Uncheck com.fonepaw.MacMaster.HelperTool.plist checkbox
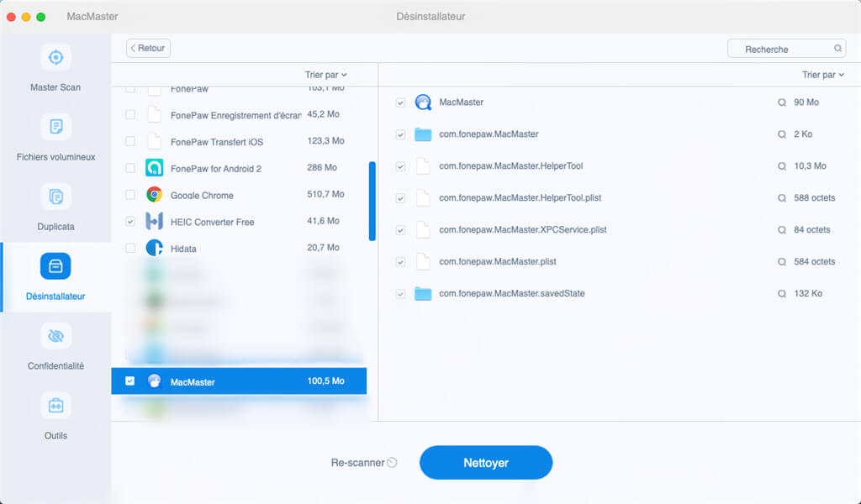This screenshot has width=861, height=504. pos(400,198)
